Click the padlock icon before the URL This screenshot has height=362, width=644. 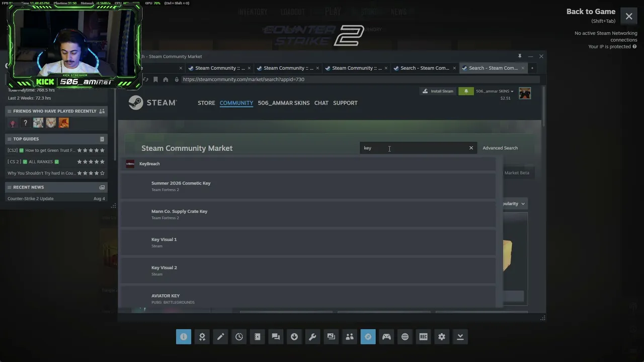tap(177, 79)
